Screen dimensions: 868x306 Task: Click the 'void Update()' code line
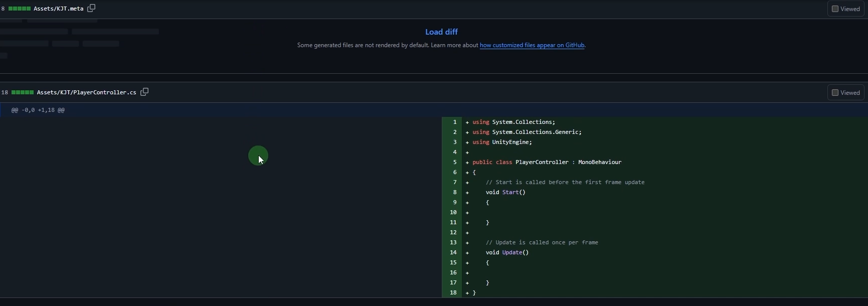coord(507,252)
